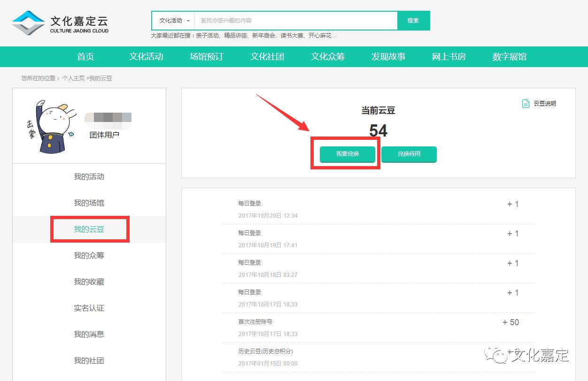Click 个人主页 breadcrumb link

[x=73, y=78]
